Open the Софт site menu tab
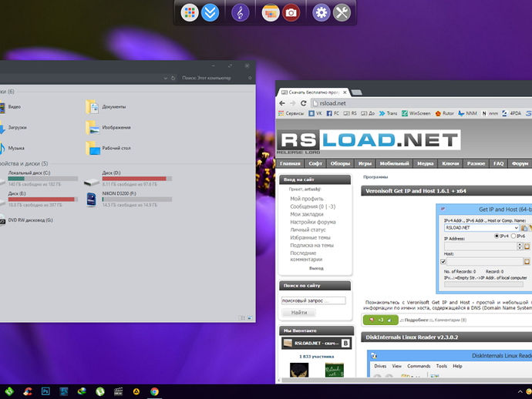The width and height of the screenshot is (532, 399). (315, 163)
